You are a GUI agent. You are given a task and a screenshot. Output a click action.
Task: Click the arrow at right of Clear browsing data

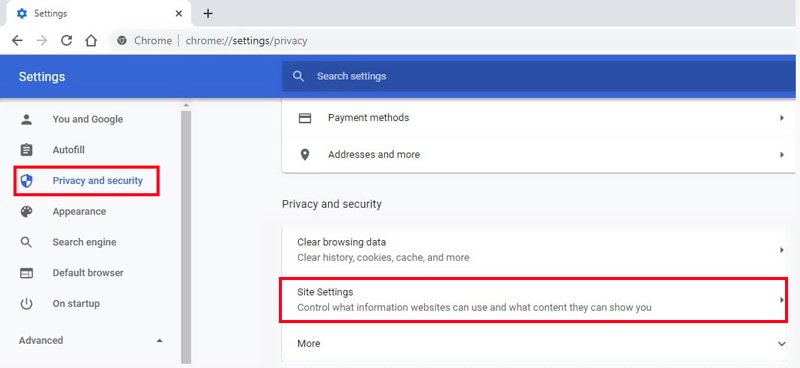(782, 250)
